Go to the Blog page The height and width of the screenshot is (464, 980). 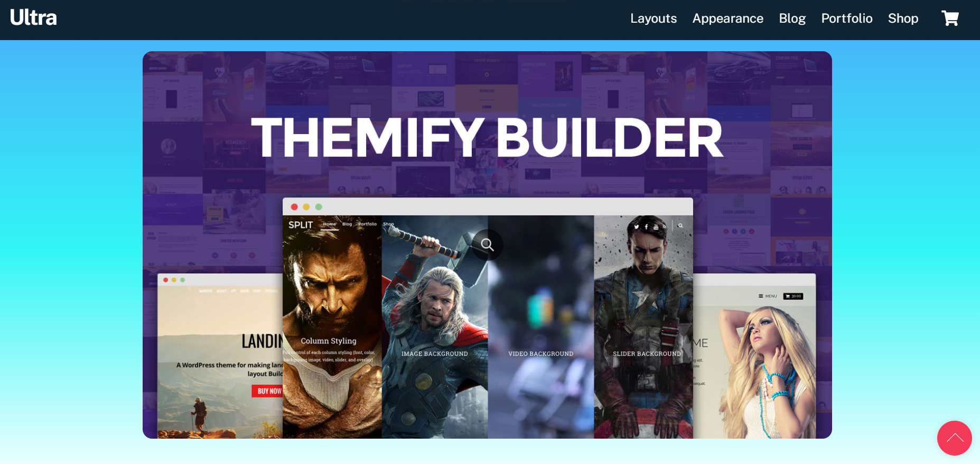point(792,18)
